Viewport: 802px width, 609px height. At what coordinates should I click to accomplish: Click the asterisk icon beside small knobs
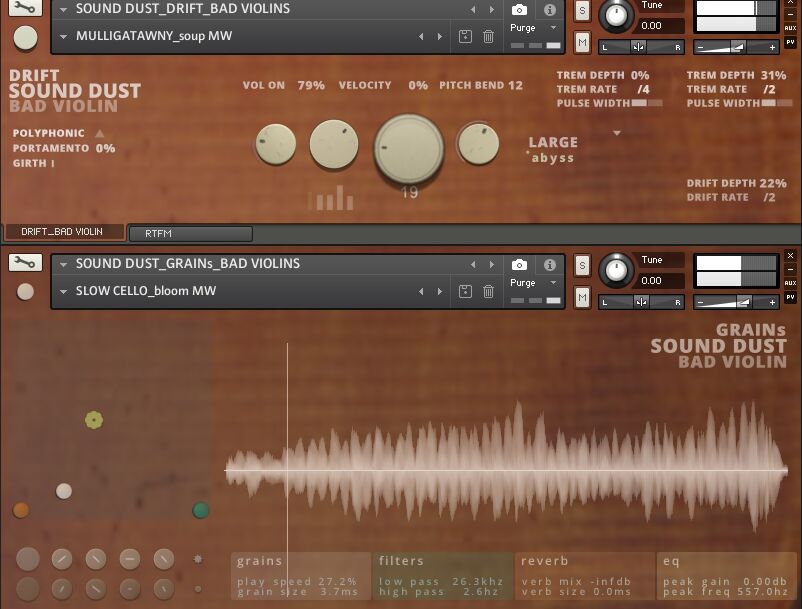coord(198,559)
